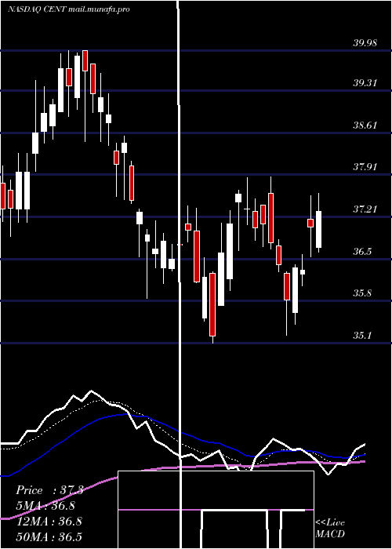Click the 38.61 price axis label
The image size is (392, 549).
tap(365, 125)
